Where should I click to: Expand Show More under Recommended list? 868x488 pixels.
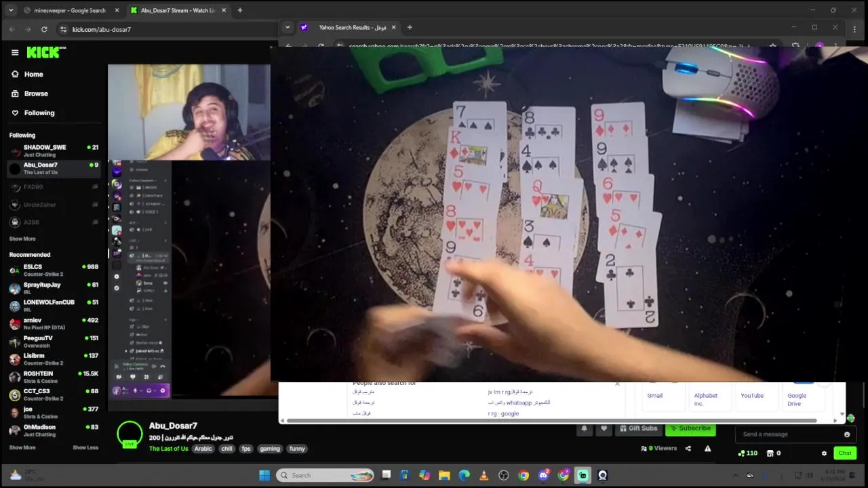[x=22, y=447]
